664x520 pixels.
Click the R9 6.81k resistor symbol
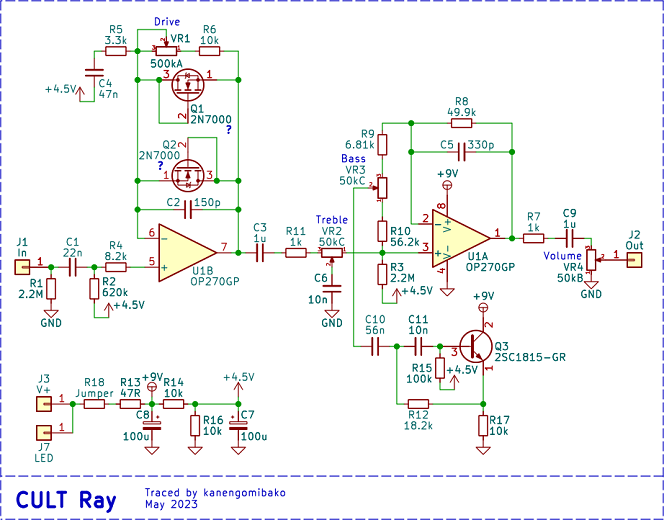(x=382, y=145)
